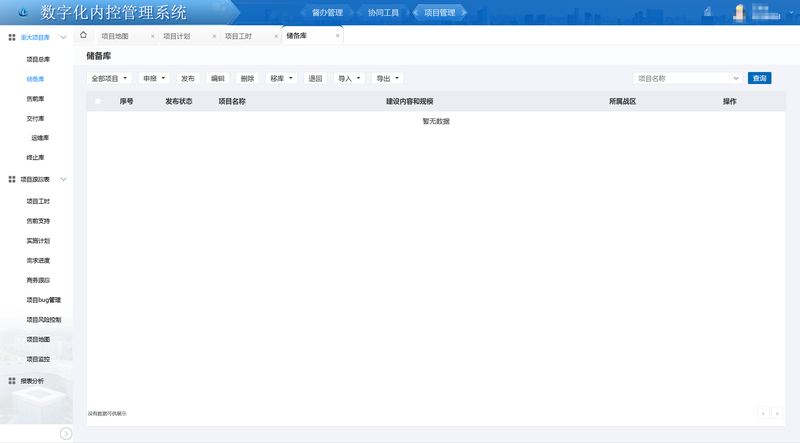Image resolution: width=800 pixels, height=443 pixels.
Task: Open 需求进度 in sidebar
Action: pyautogui.click(x=38, y=260)
